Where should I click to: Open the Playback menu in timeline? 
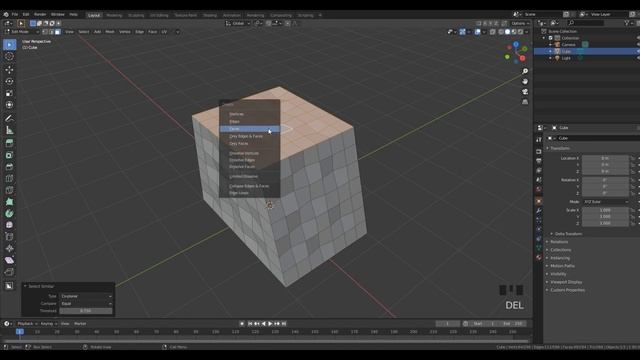[x=27, y=324]
